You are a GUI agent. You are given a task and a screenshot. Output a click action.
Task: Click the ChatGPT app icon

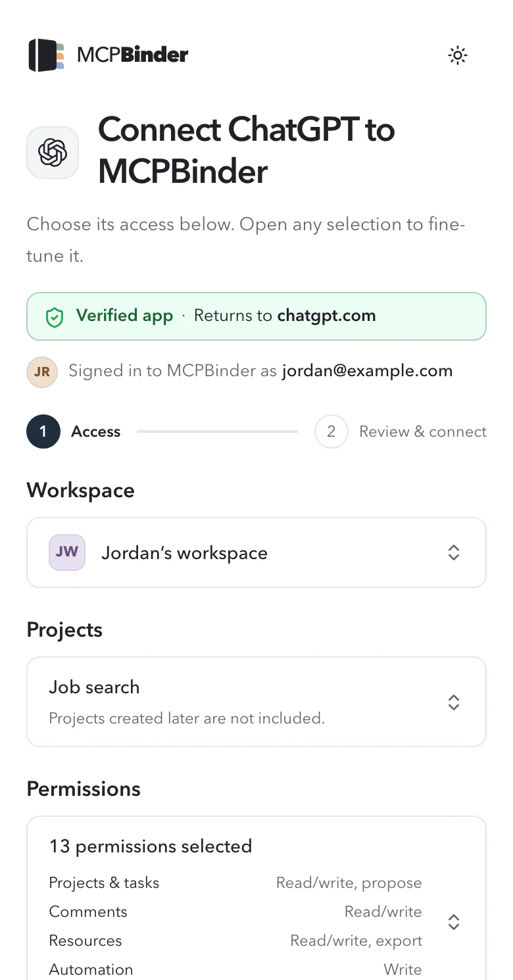[x=53, y=153]
